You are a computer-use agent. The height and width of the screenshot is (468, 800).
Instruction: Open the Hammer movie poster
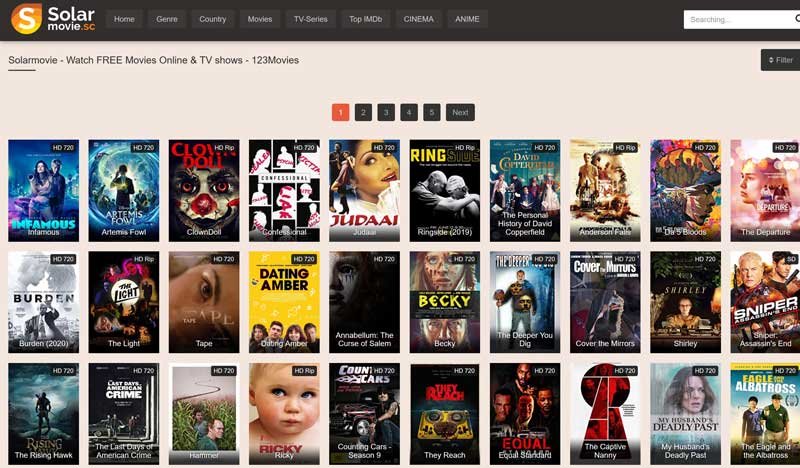[204, 414]
